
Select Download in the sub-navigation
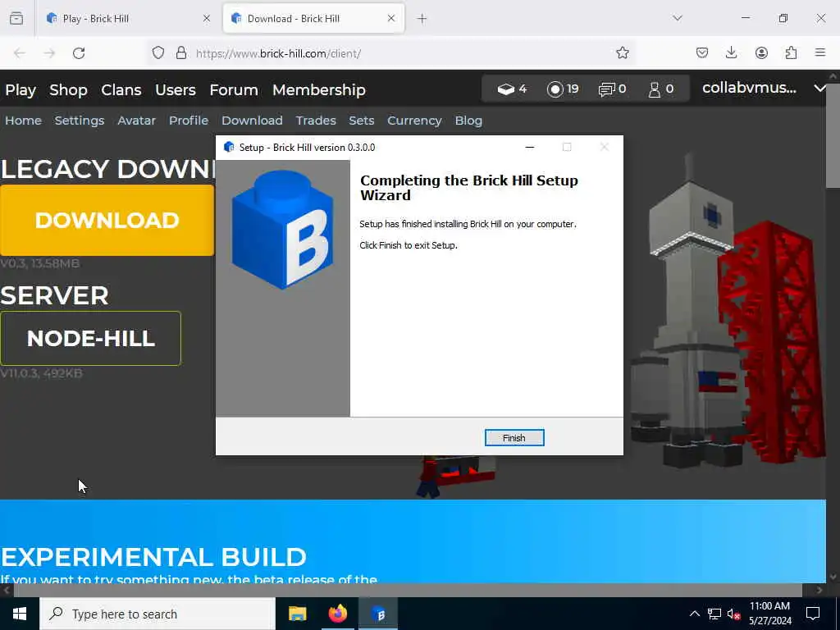252,121
